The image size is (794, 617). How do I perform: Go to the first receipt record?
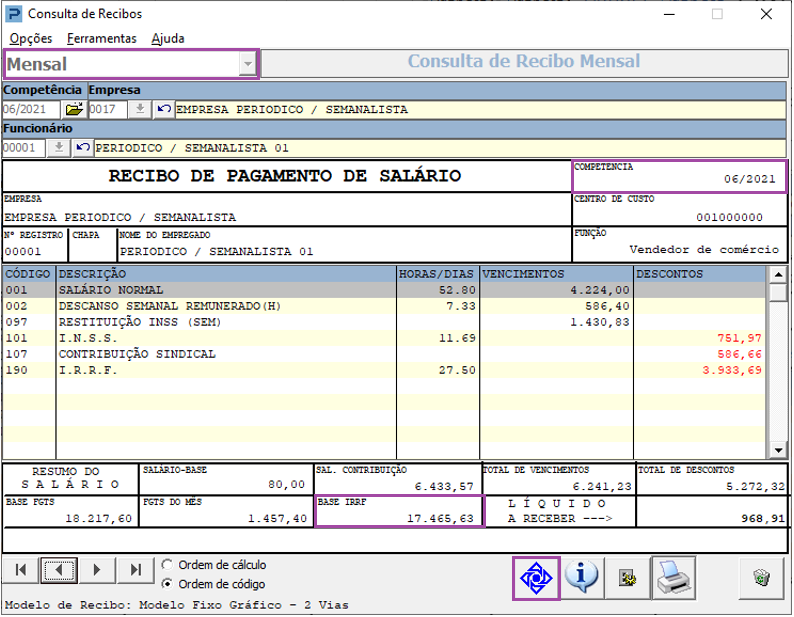pyautogui.click(x=21, y=570)
